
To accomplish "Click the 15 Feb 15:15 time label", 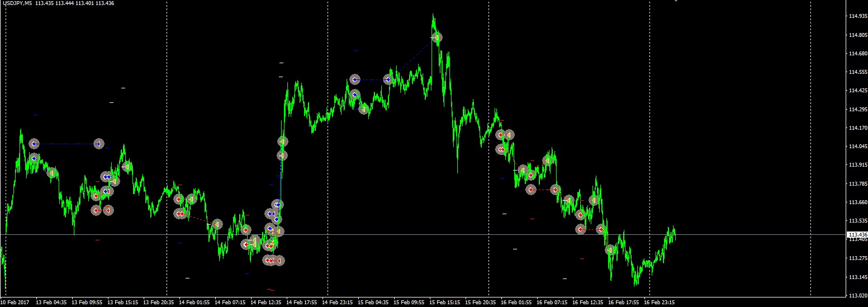I will click(x=445, y=302).
